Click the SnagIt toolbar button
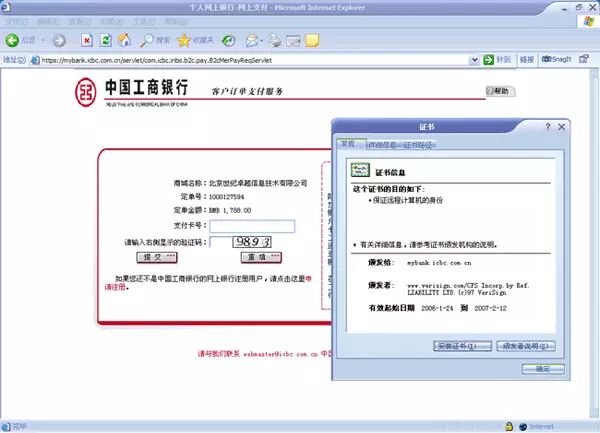The image size is (600, 433). [556, 59]
